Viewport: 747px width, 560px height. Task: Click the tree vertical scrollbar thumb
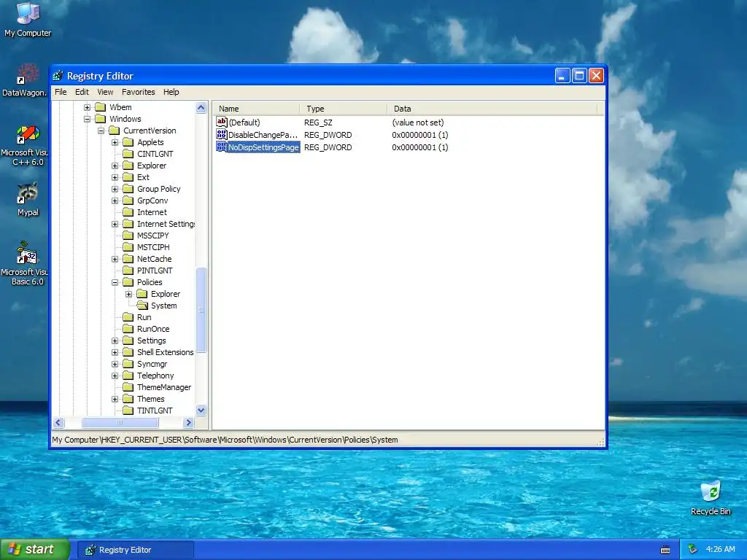[x=201, y=310]
